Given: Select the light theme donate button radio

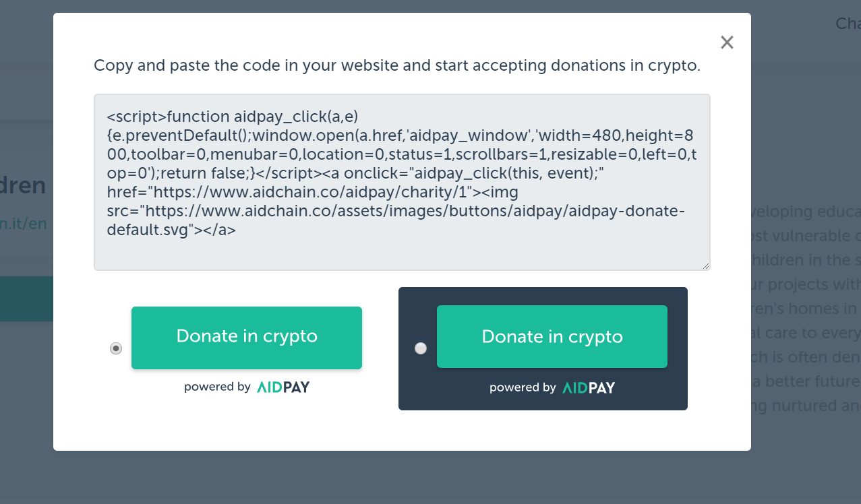Looking at the screenshot, I should 116,348.
